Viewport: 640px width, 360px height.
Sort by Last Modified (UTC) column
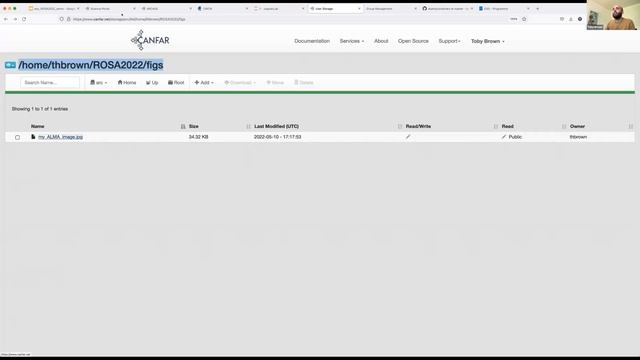(x=276, y=126)
